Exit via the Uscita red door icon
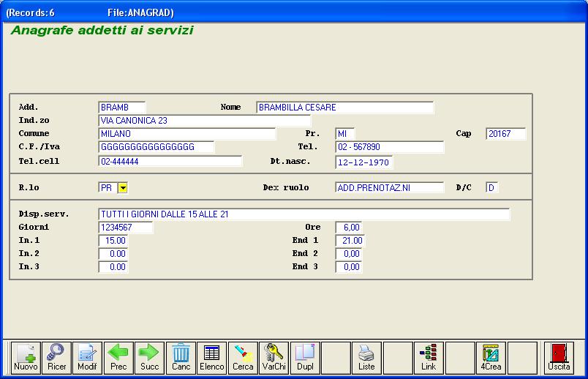The image size is (588, 379). [x=559, y=358]
